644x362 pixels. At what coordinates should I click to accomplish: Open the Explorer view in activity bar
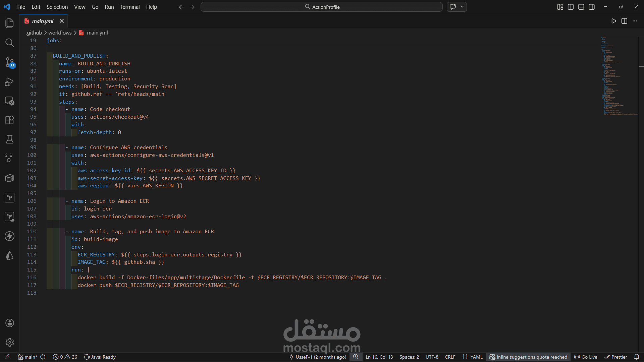pos(9,23)
